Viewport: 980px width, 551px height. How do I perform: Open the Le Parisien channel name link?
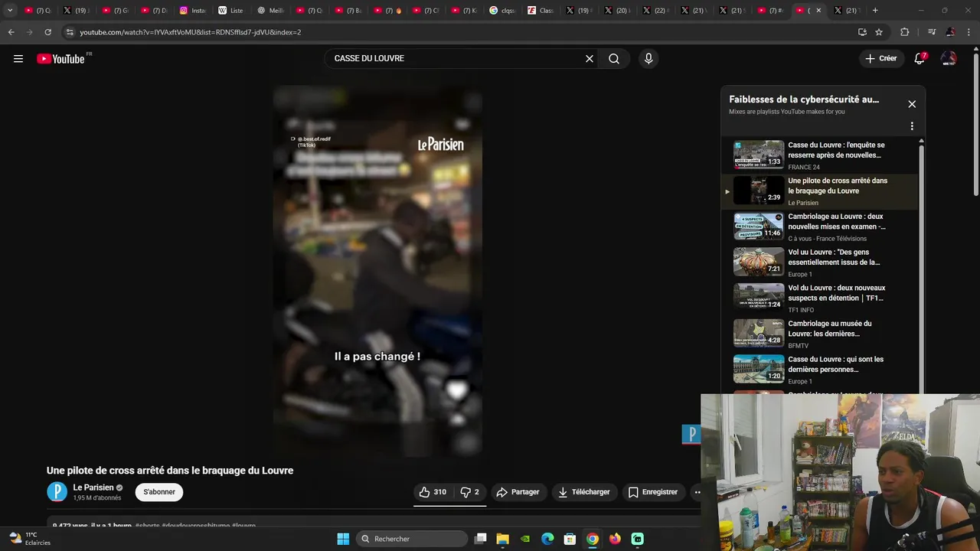click(x=93, y=487)
